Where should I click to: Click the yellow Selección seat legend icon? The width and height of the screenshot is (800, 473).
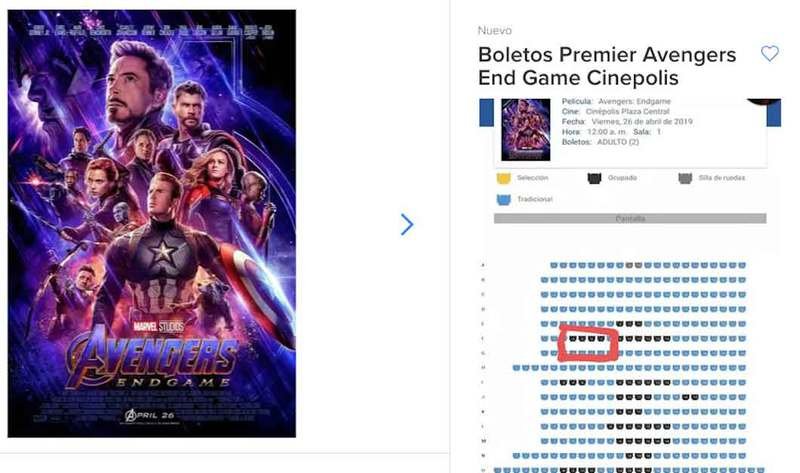[504, 178]
